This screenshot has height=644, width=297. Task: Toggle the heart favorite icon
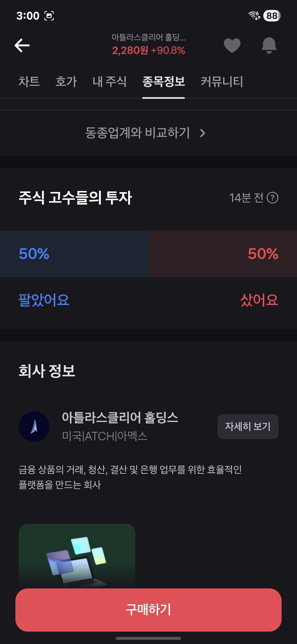(232, 45)
